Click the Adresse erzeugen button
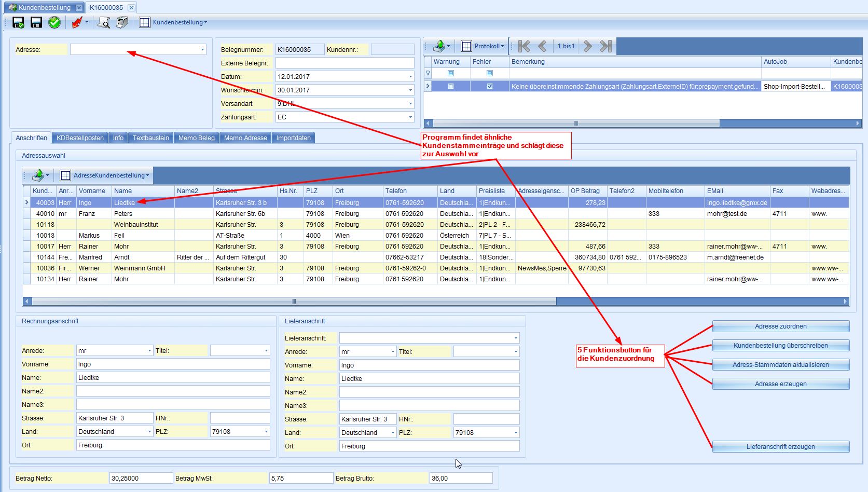Screen dimensions: 868x492 [781, 384]
